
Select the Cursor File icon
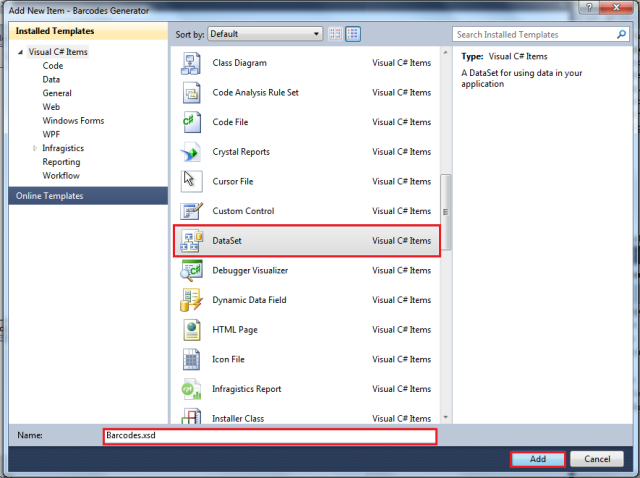coord(191,181)
